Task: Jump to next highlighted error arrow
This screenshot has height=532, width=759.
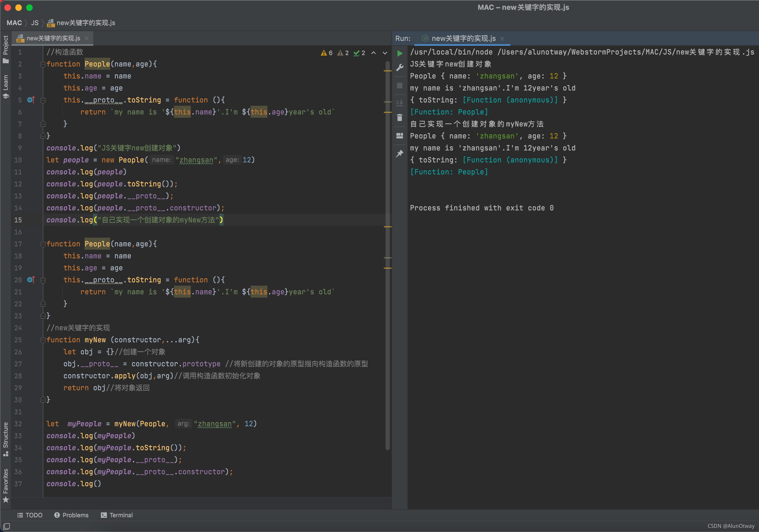Action: pyautogui.click(x=385, y=53)
